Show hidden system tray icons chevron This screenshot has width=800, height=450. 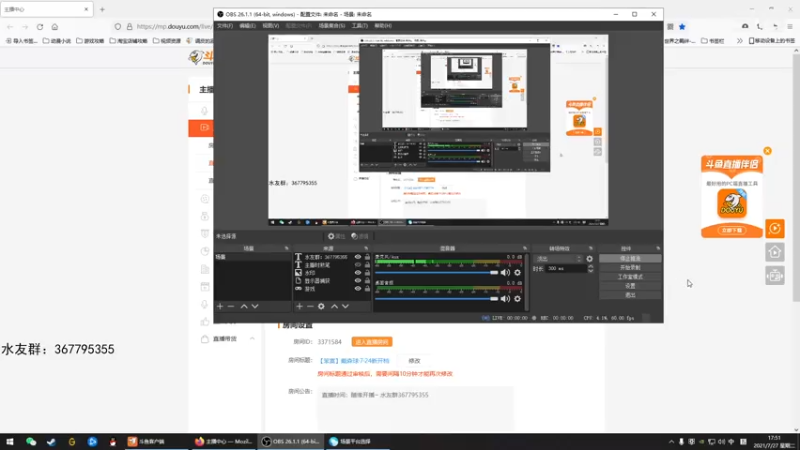[x=671, y=441]
